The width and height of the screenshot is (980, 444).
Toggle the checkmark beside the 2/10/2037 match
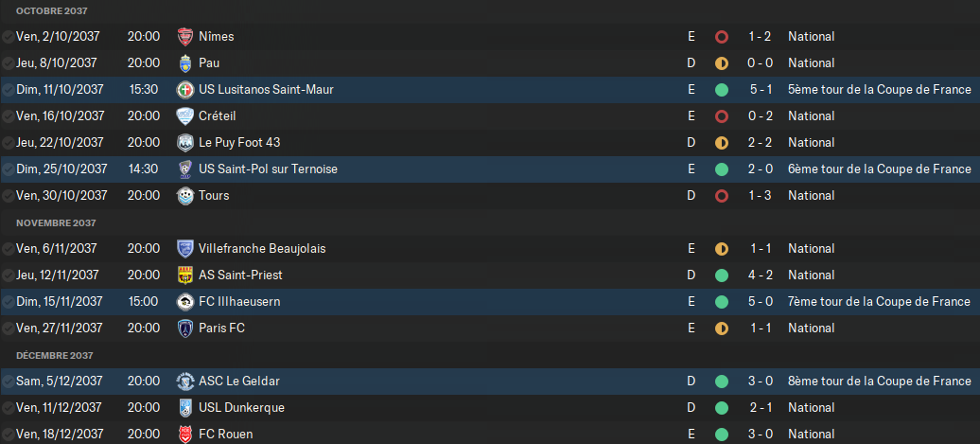(x=8, y=37)
